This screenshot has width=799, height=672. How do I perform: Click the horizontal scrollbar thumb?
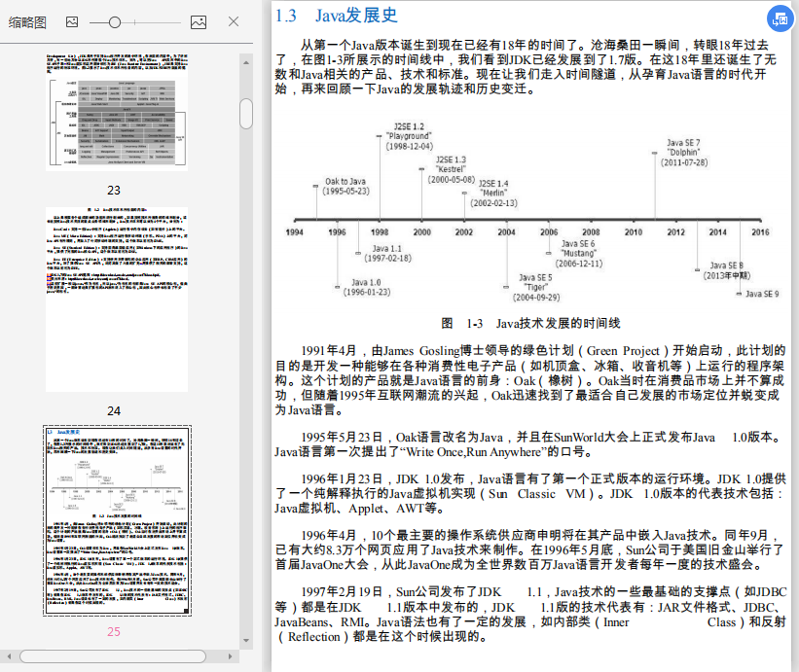pyautogui.click(x=113, y=656)
